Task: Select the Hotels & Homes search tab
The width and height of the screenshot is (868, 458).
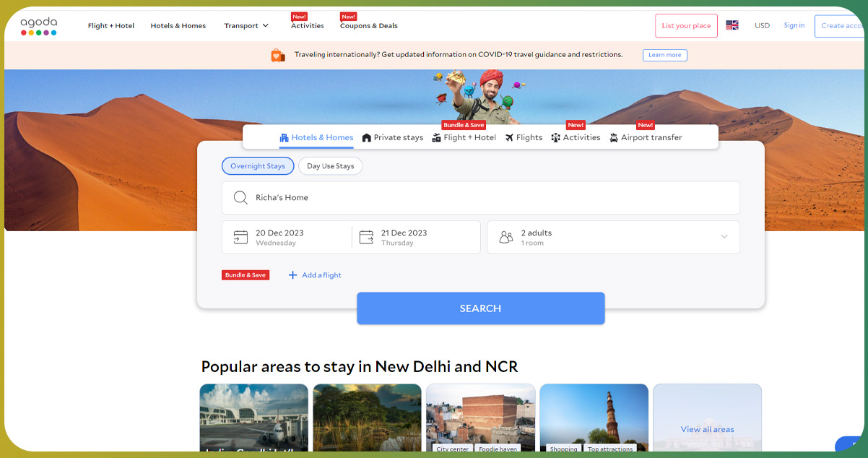Action: click(317, 137)
